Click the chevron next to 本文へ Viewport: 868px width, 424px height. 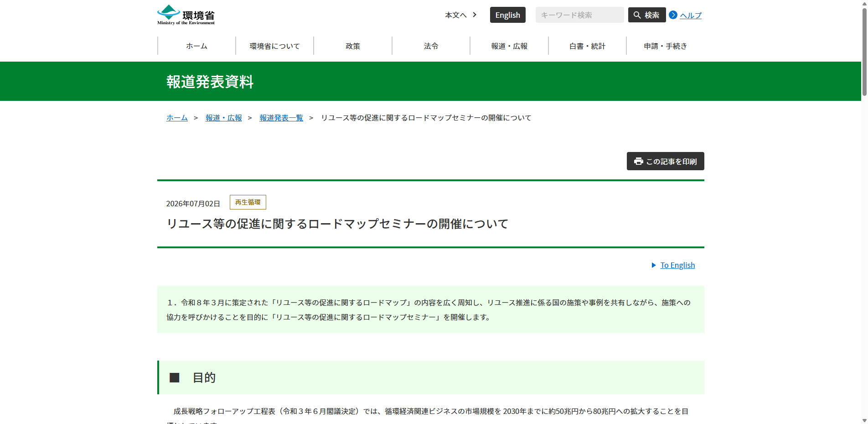475,15
